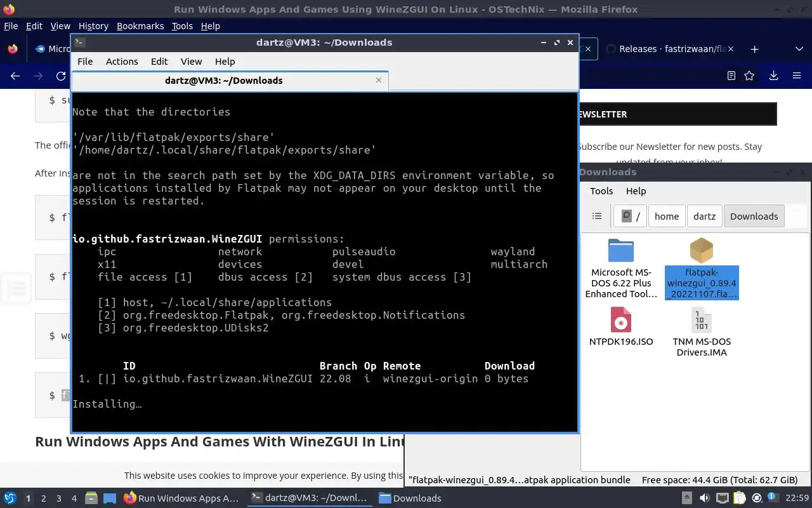Viewport: 812px width, 508px height.
Task: Select the NTPDK196.ISO disc image file
Action: pyautogui.click(x=621, y=326)
